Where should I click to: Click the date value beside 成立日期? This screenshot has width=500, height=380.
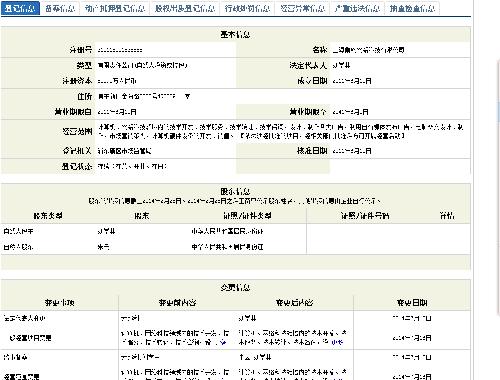[352, 81]
